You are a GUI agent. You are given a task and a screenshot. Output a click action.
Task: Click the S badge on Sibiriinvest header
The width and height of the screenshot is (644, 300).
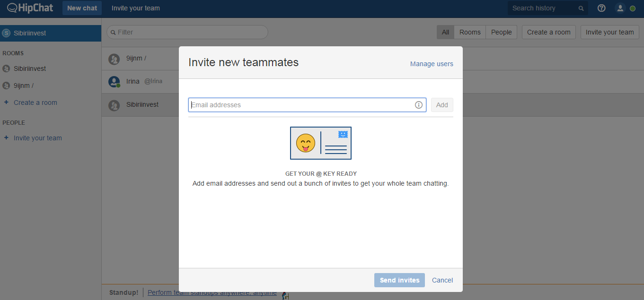(x=6, y=33)
